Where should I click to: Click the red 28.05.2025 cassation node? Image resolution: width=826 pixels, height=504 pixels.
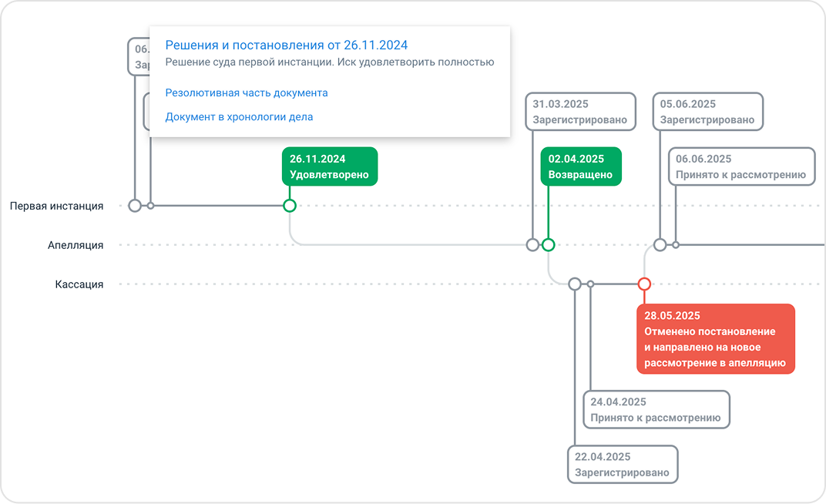[x=644, y=284]
